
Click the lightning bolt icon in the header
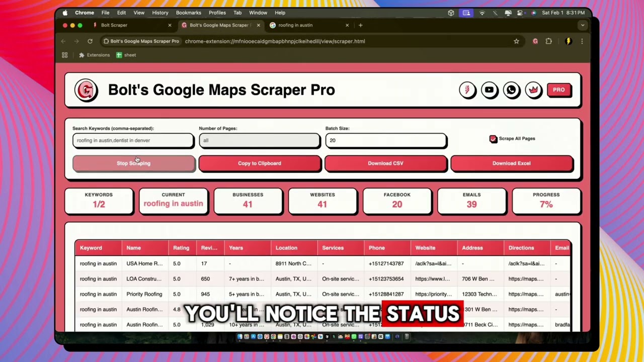coord(467,89)
